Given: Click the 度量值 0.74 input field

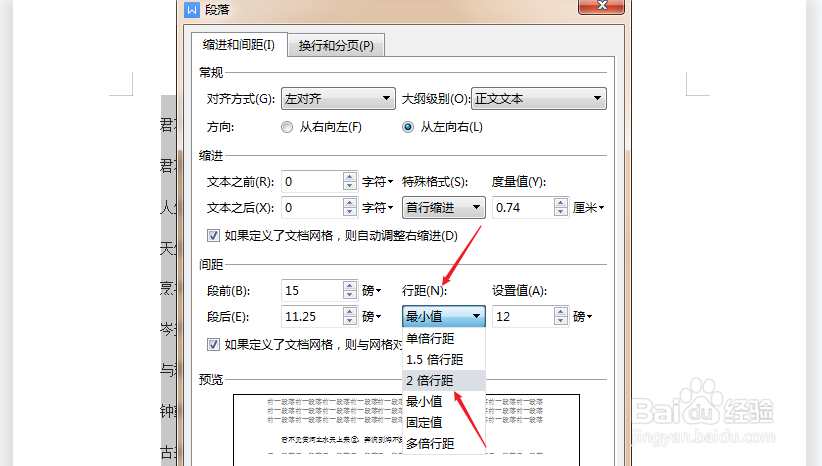Looking at the screenshot, I should [x=523, y=208].
